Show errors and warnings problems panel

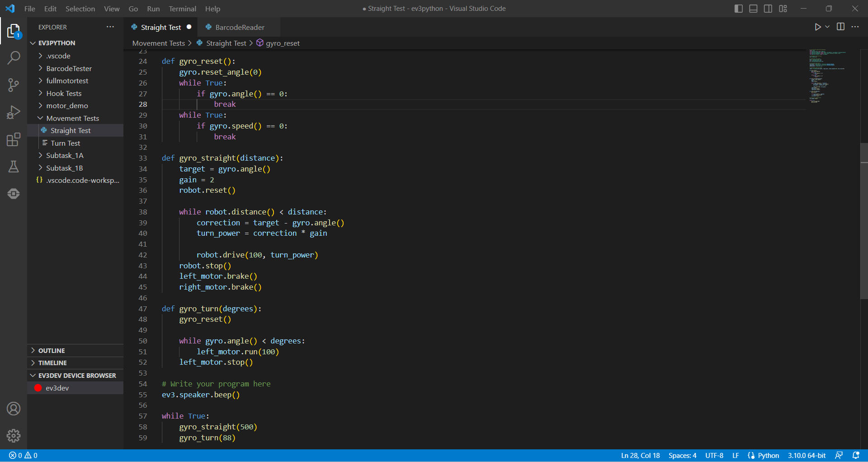23,455
